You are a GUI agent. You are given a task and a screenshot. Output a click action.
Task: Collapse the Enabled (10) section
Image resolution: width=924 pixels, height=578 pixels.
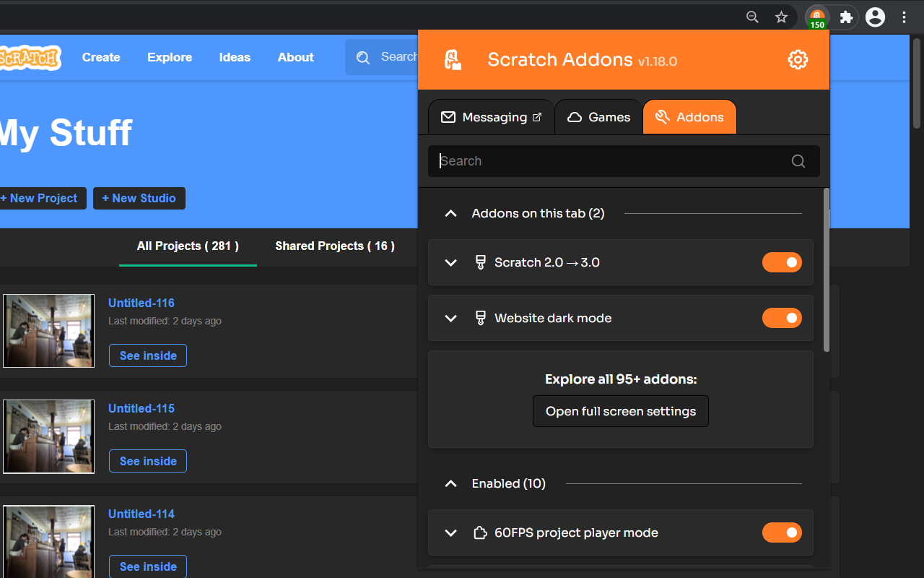[x=450, y=483]
